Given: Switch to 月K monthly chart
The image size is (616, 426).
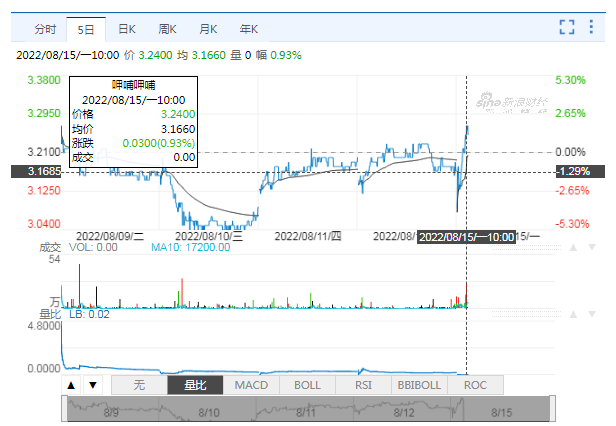Looking at the screenshot, I should pyautogui.click(x=209, y=30).
